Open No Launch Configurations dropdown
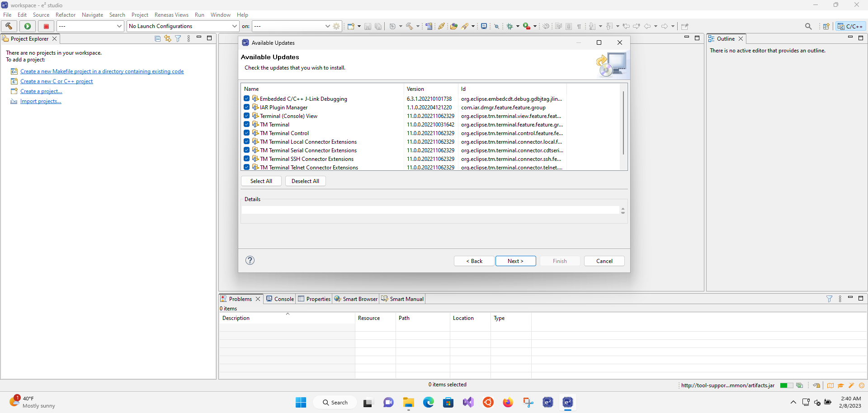868x413 pixels. (183, 26)
